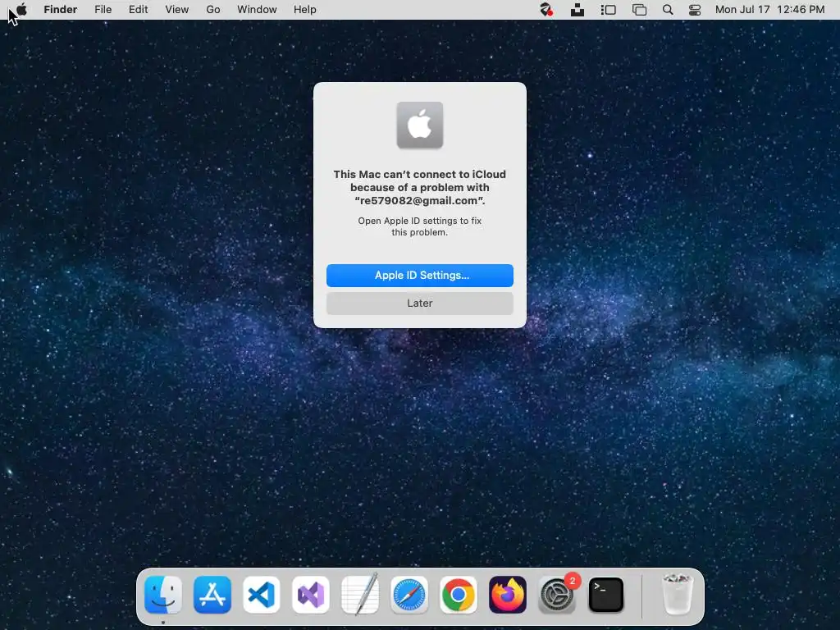Viewport: 840px width, 630px height.
Task: Open purple Visual Studio from Dock
Action: coord(311,595)
